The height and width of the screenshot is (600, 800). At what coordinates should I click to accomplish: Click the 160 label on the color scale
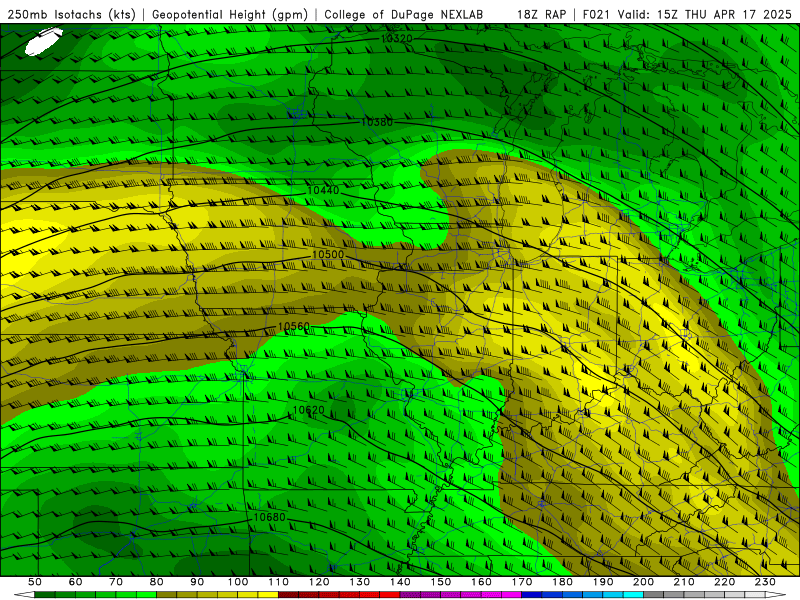click(x=481, y=582)
